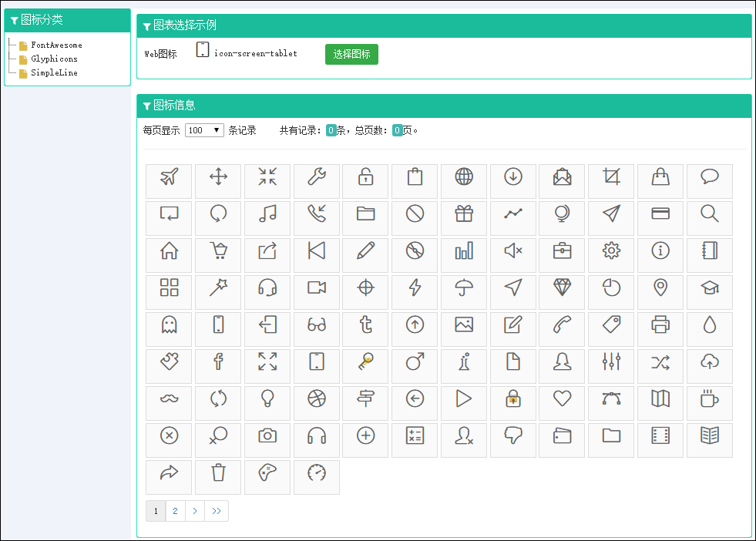Go to next page arrow
Screen dimensions: 756x541
pos(195,511)
